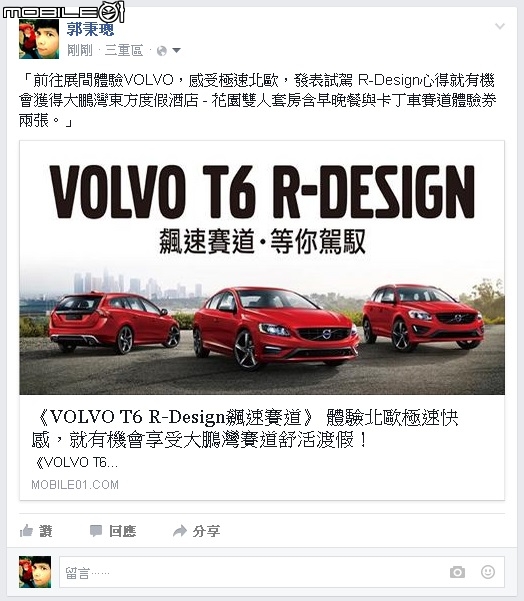Screen dimensions: 524x601
Task: Click the share arrow icon
Action: 180,531
